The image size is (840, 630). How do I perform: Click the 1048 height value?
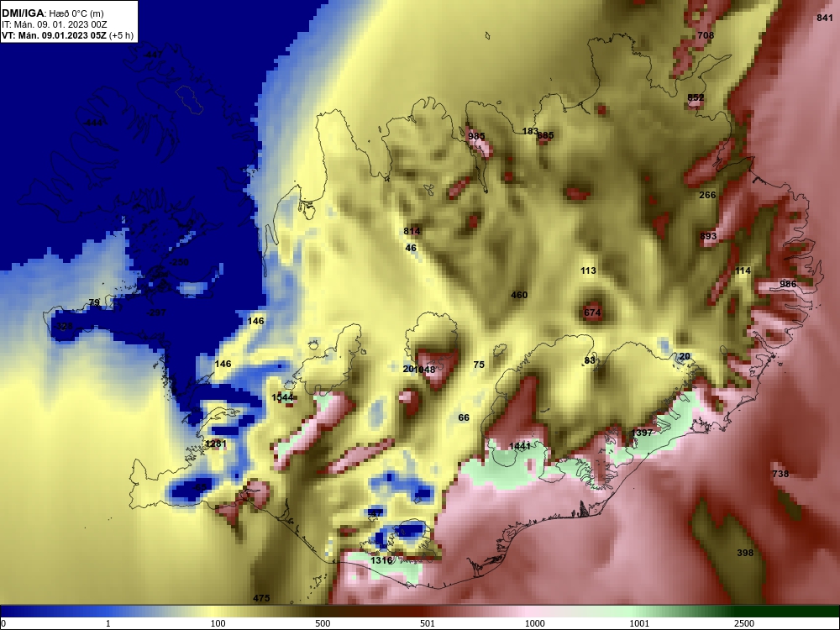[x=425, y=369]
